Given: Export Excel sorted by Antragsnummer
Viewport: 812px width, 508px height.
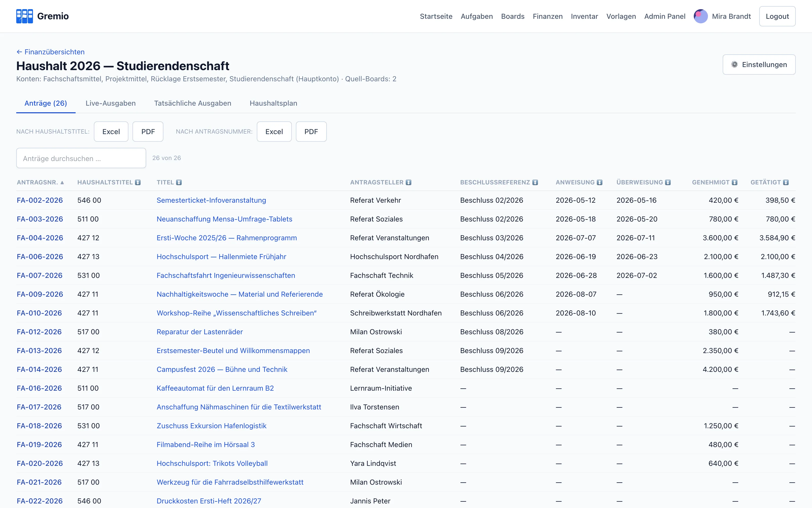Looking at the screenshot, I should (274, 132).
